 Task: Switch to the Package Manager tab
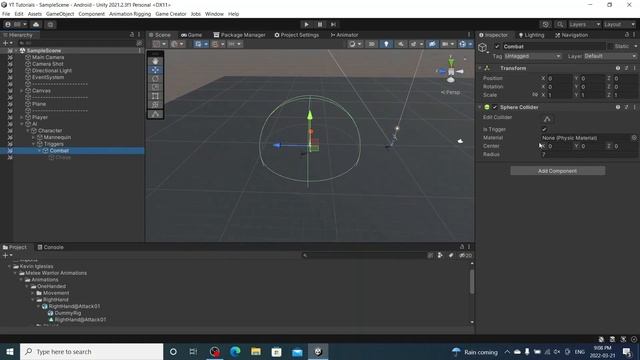239,35
